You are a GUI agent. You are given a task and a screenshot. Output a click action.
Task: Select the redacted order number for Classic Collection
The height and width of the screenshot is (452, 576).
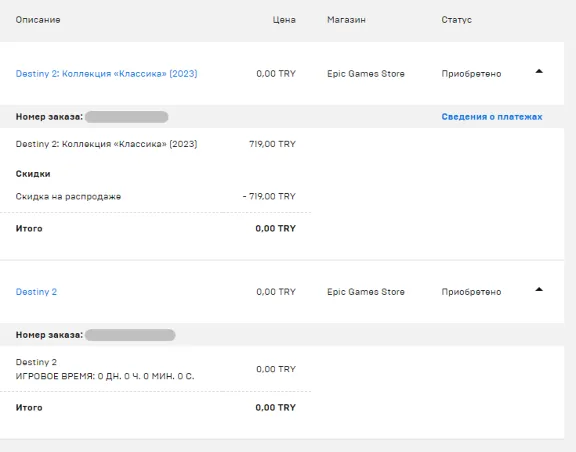pyautogui.click(x=127, y=117)
